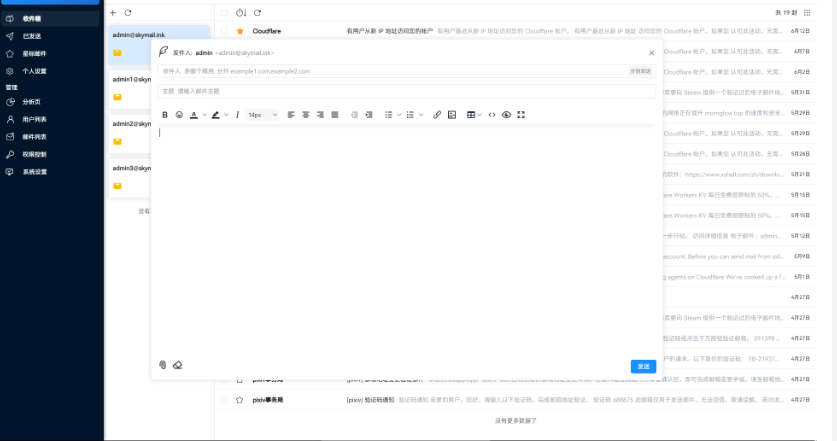Viewport: 837px width, 441px height.
Task: Click the feather icon beside the sender
Action: click(x=163, y=51)
